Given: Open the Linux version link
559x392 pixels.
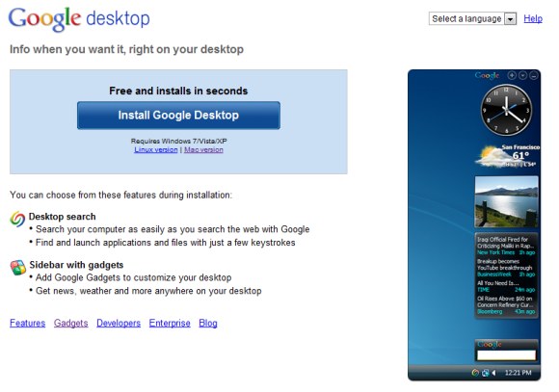Looking at the screenshot, I should pos(156,149).
